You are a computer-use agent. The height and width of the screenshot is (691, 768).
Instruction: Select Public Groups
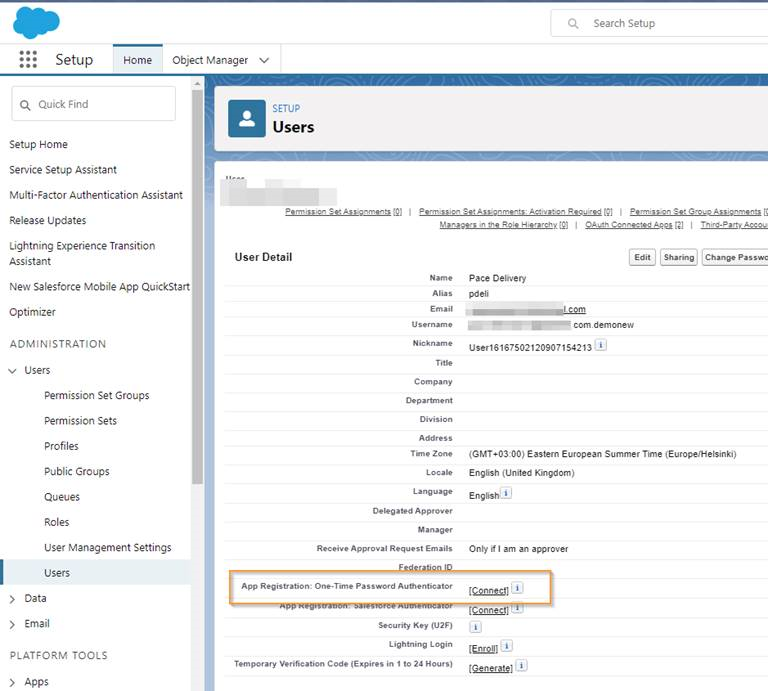[x=76, y=472]
